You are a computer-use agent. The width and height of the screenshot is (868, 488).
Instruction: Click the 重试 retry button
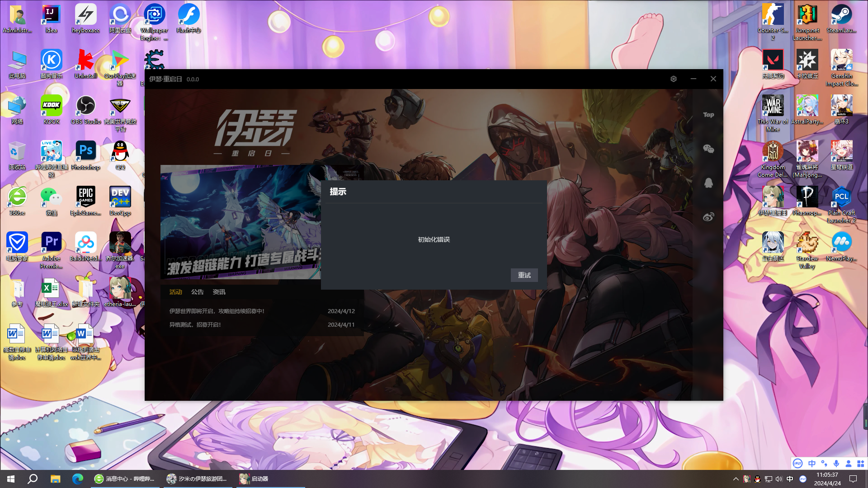click(524, 275)
